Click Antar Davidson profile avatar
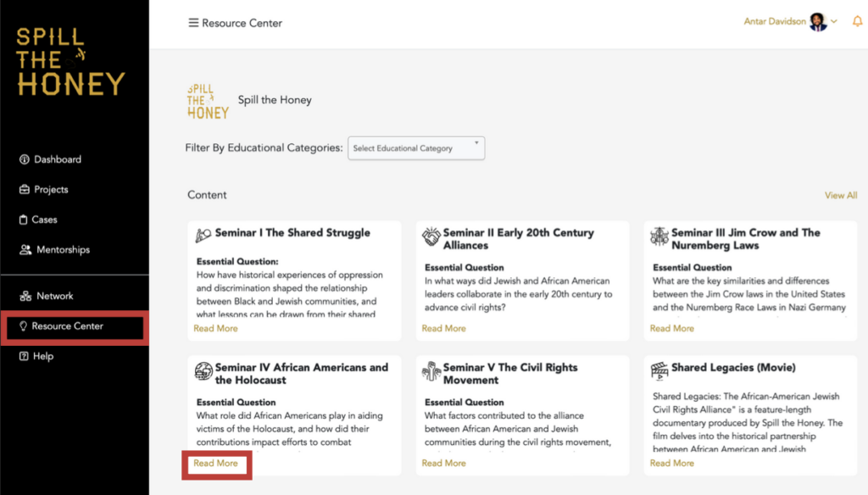 click(x=818, y=22)
